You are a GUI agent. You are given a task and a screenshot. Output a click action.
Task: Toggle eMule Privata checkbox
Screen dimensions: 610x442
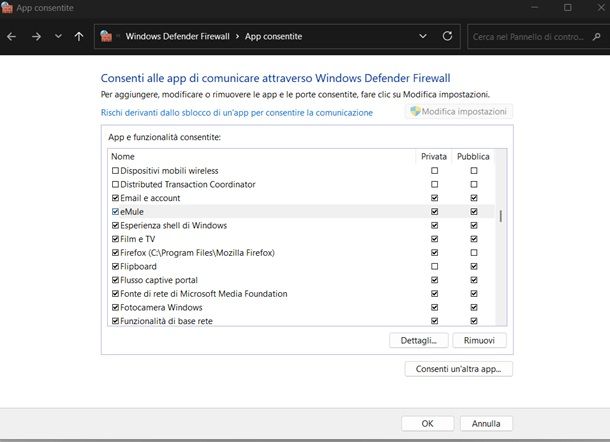[x=435, y=212]
